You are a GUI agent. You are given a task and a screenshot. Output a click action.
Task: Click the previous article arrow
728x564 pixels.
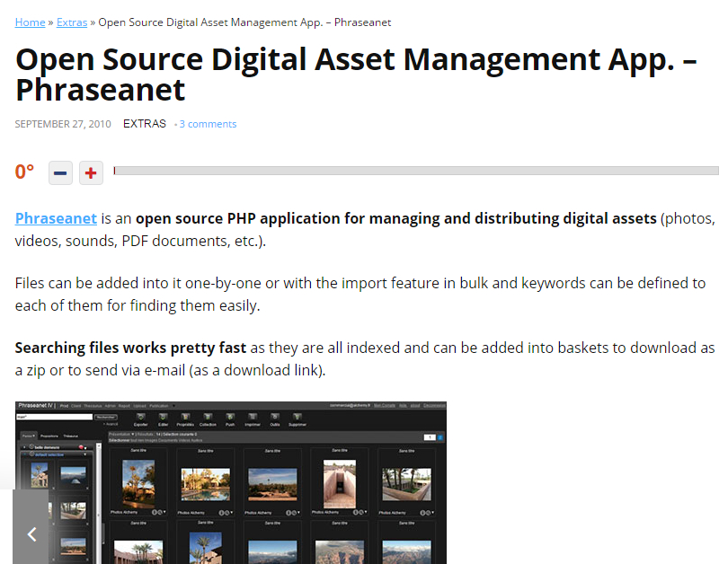tap(31, 534)
